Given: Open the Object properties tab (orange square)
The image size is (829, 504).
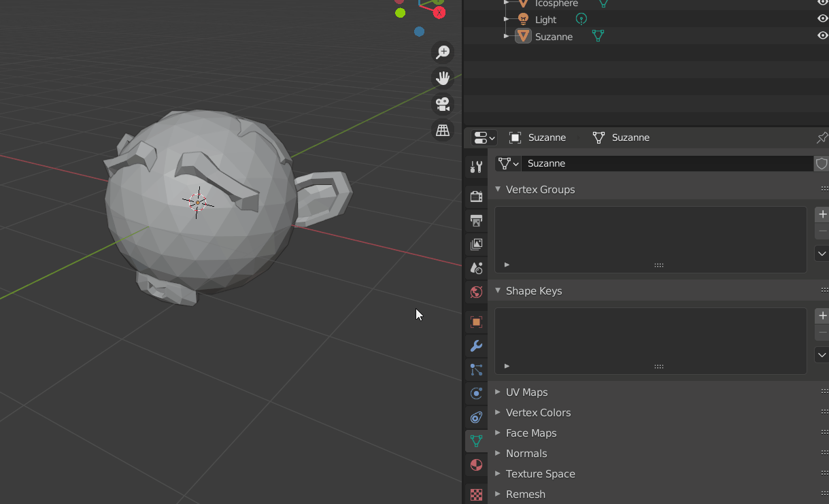Looking at the screenshot, I should pyautogui.click(x=476, y=322).
